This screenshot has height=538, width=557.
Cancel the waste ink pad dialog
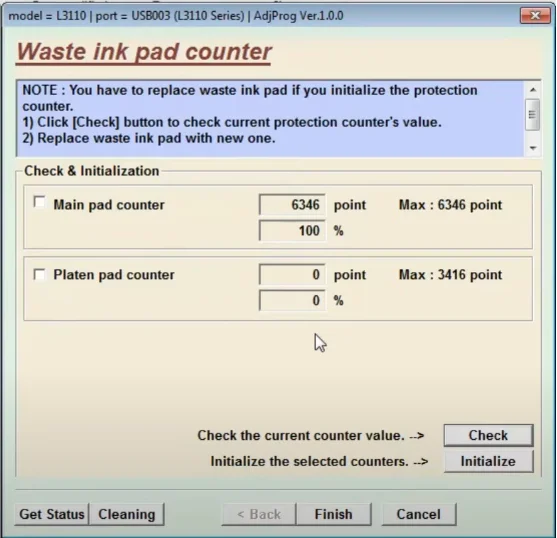419,514
